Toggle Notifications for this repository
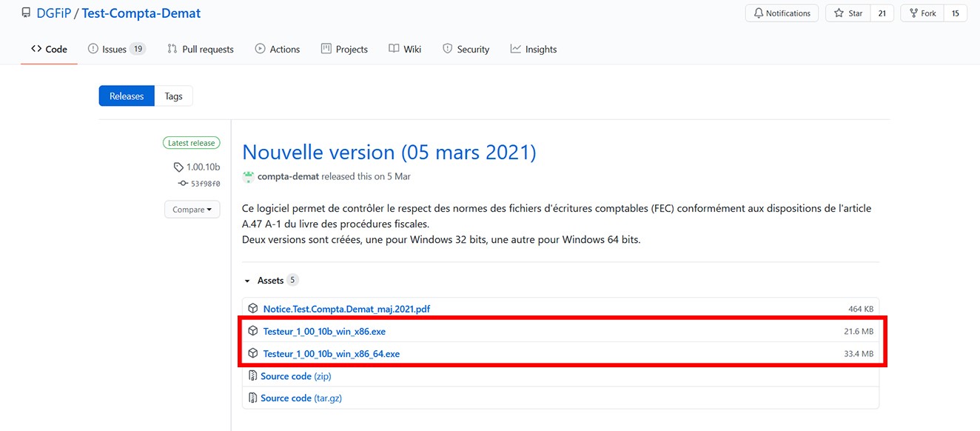 tap(782, 13)
